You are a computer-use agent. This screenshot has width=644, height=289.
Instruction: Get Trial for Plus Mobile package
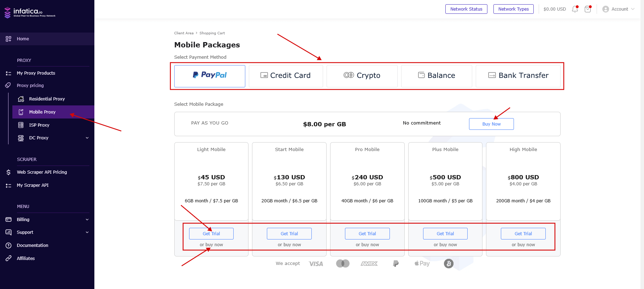445,234
